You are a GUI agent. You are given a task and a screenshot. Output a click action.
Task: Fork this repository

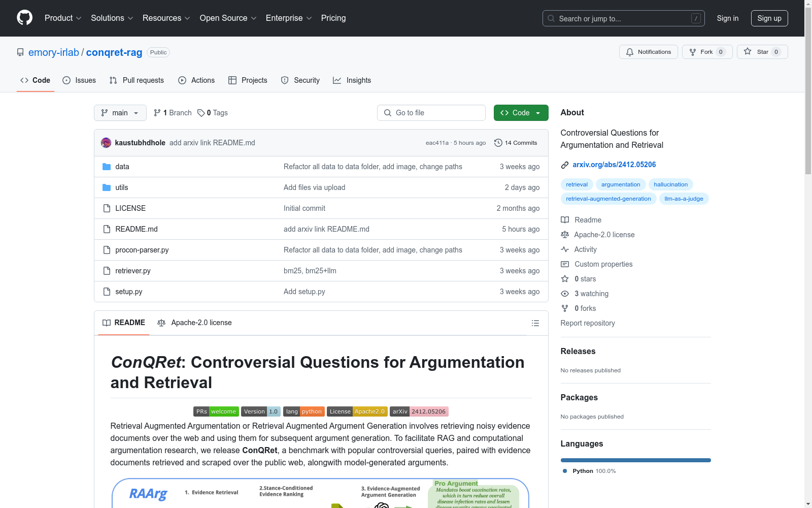coord(707,52)
